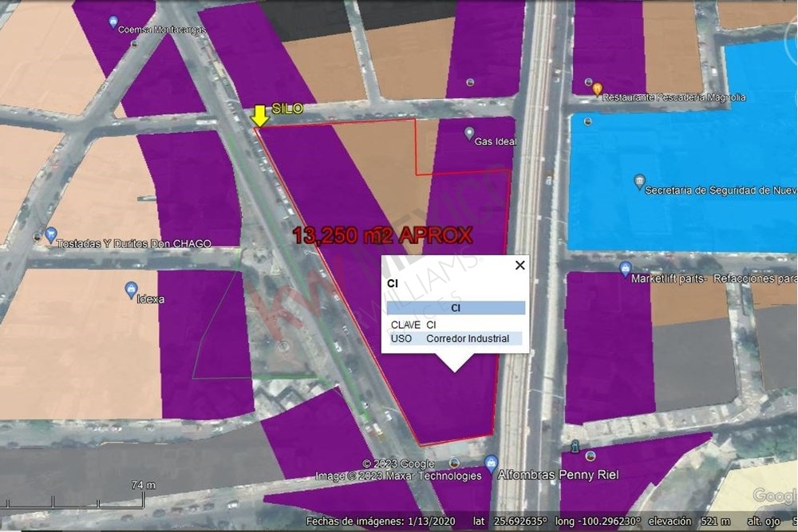798x532 pixels.
Task: Click the lat 25.692635° coordinate readout
Action: (510, 522)
